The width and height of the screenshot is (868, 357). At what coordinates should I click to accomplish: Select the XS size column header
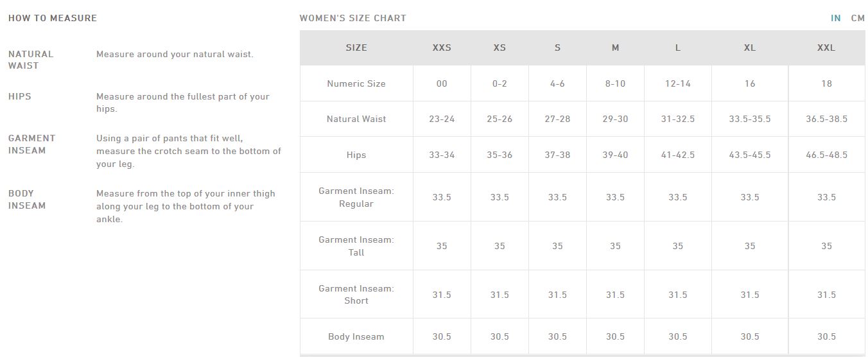click(499, 48)
